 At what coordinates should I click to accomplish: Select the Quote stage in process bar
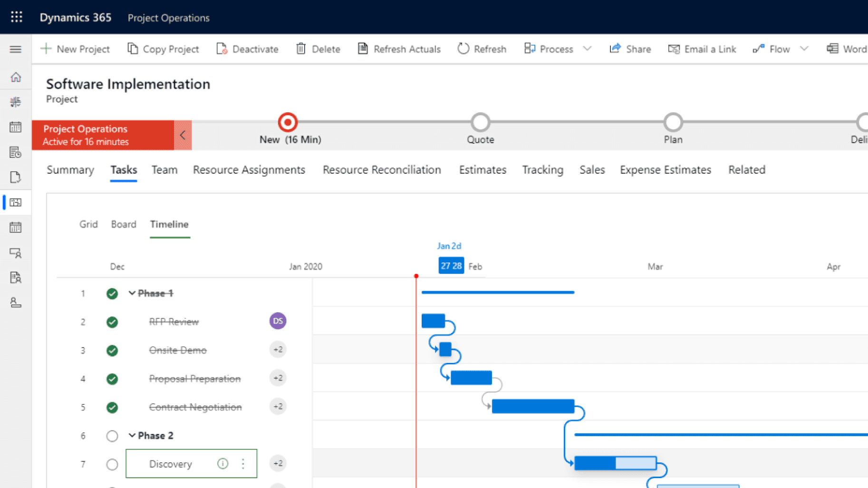coord(480,123)
